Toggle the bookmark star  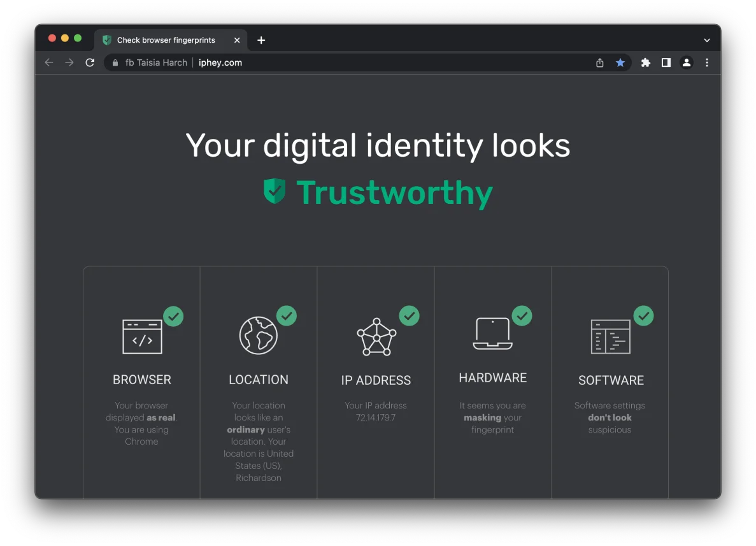[x=620, y=62]
